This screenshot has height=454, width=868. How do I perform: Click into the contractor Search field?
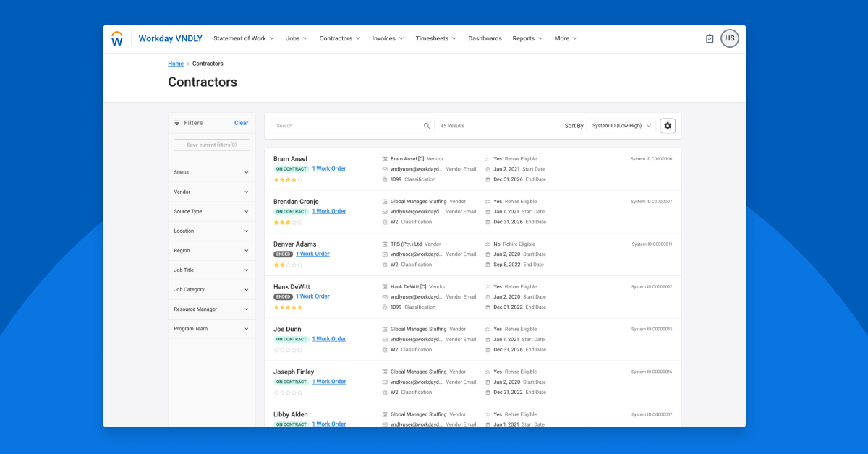(x=347, y=126)
